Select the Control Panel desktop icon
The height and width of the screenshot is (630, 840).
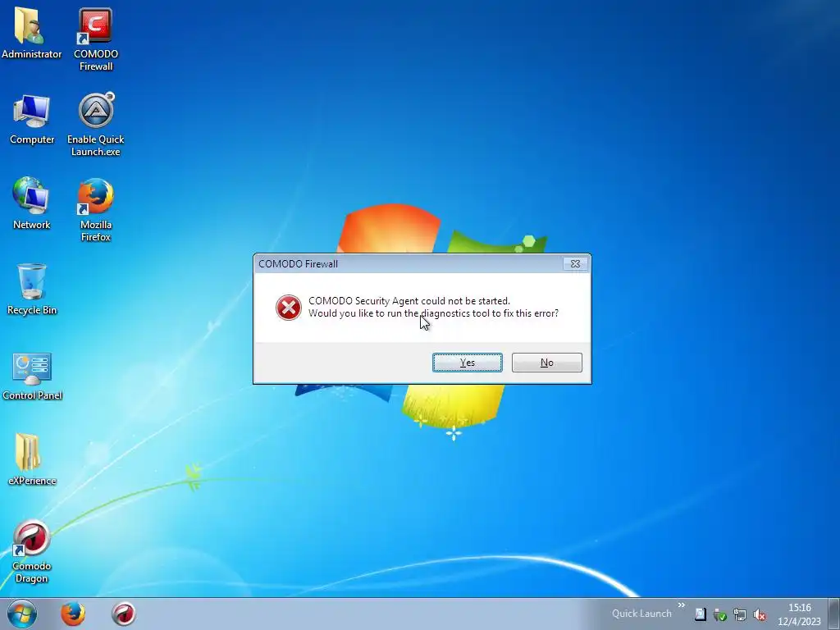(32, 375)
